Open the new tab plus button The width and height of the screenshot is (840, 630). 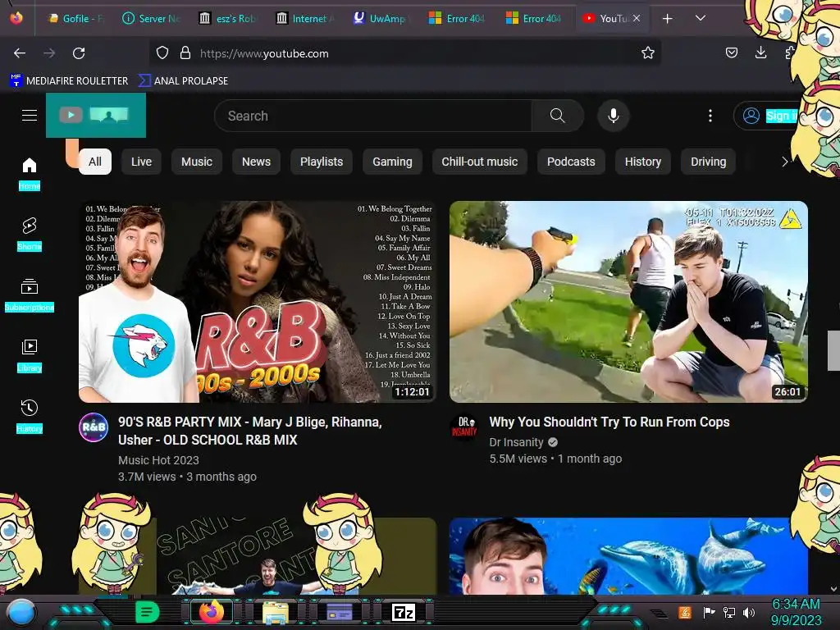668,19
